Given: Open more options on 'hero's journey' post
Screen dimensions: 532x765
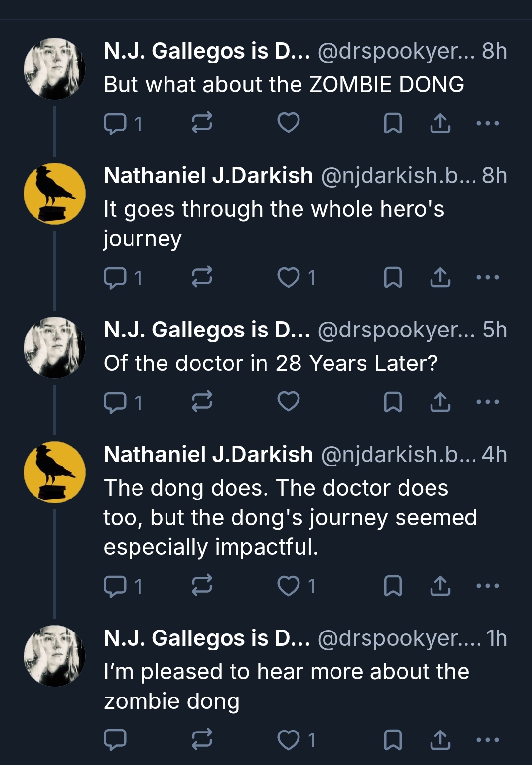Looking at the screenshot, I should pyautogui.click(x=488, y=278).
